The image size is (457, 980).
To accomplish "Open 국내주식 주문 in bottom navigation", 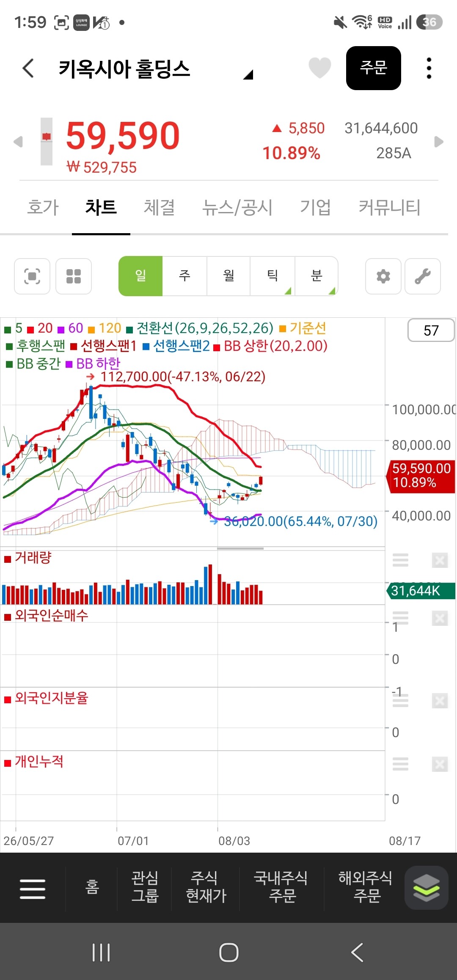I will [x=281, y=886].
